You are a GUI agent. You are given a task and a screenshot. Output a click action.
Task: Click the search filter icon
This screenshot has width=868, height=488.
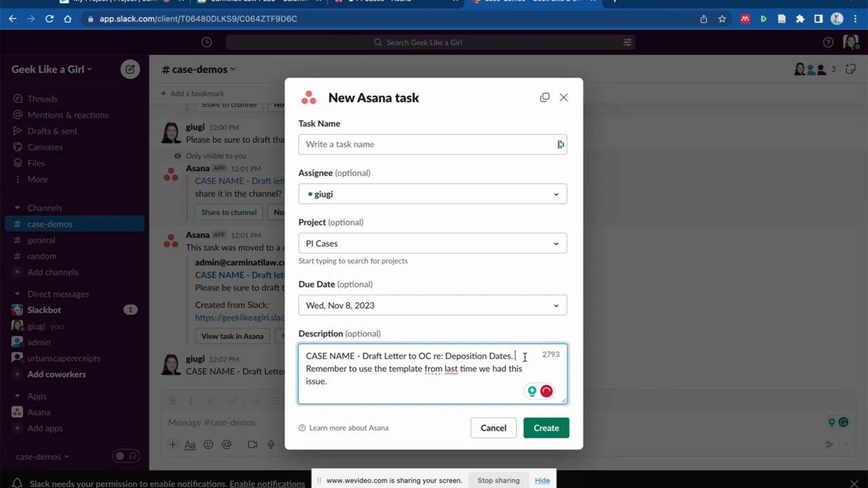(627, 42)
